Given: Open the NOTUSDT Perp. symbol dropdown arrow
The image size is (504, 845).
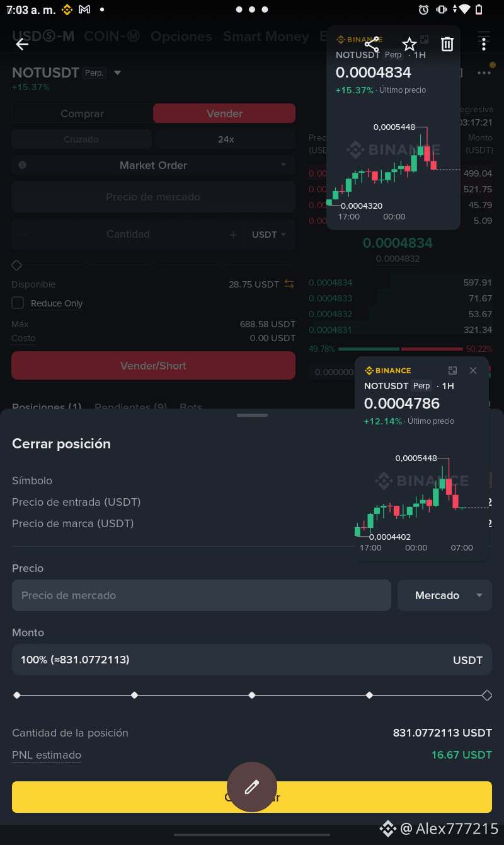Looking at the screenshot, I should pyautogui.click(x=117, y=73).
